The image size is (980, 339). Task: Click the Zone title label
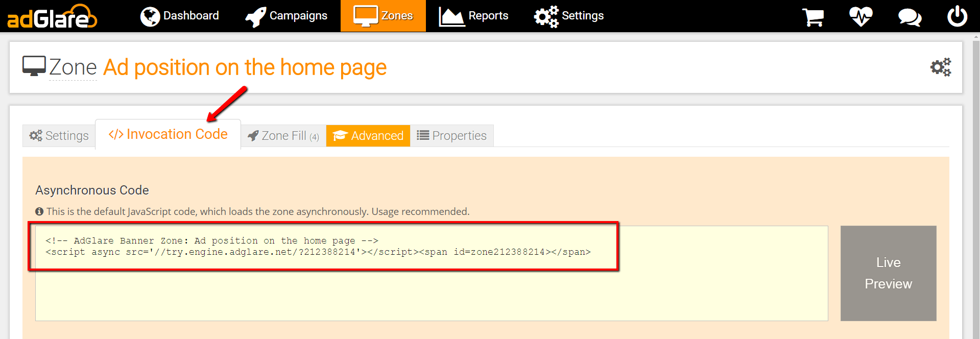tap(73, 67)
